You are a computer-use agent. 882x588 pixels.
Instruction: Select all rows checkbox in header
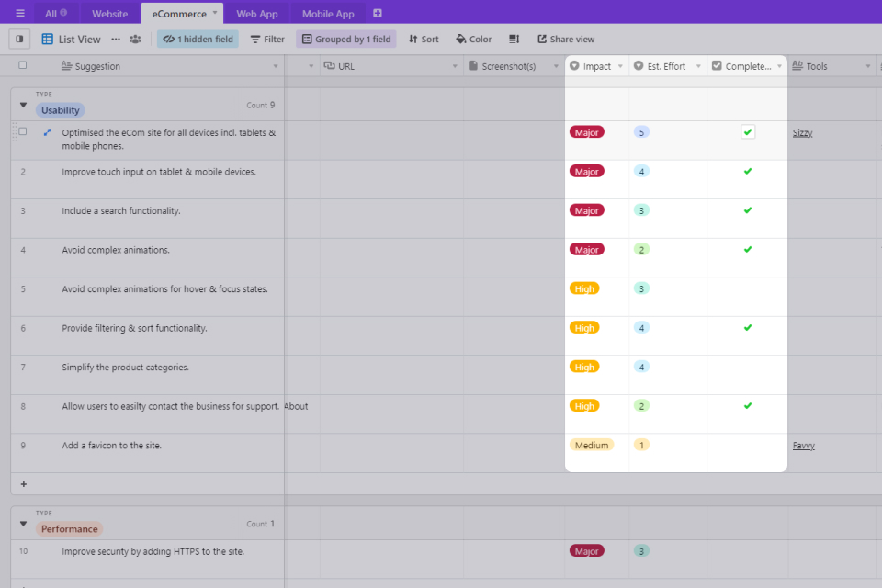22,64
